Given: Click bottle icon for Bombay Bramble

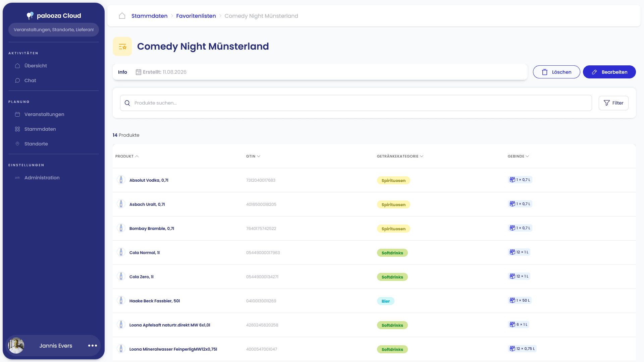Looking at the screenshot, I should [x=121, y=228].
